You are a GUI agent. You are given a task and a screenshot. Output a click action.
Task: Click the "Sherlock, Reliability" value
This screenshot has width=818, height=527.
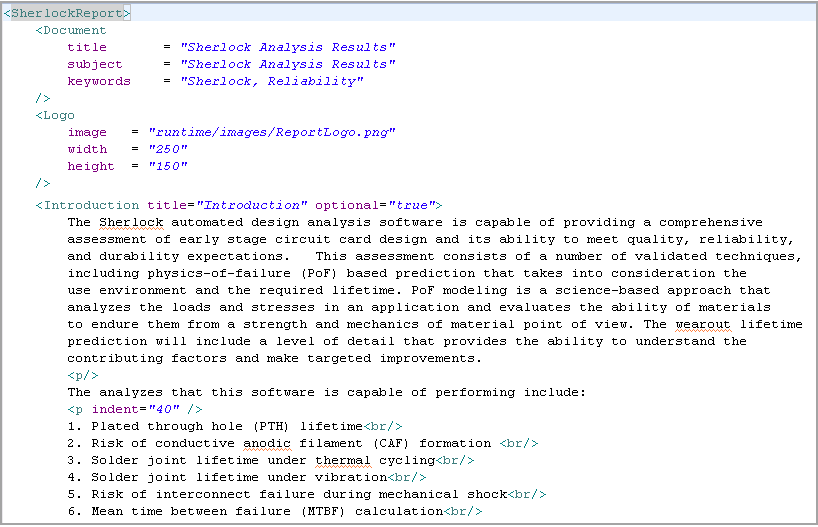271,81
